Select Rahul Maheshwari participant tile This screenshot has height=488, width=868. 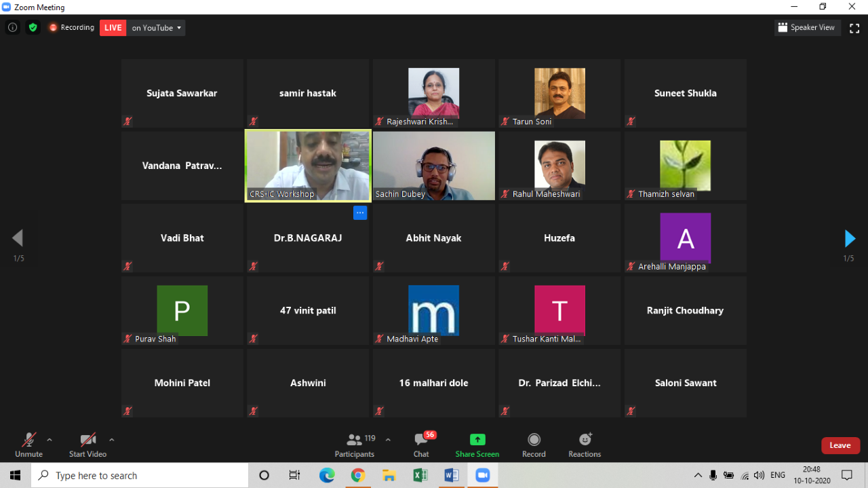559,166
